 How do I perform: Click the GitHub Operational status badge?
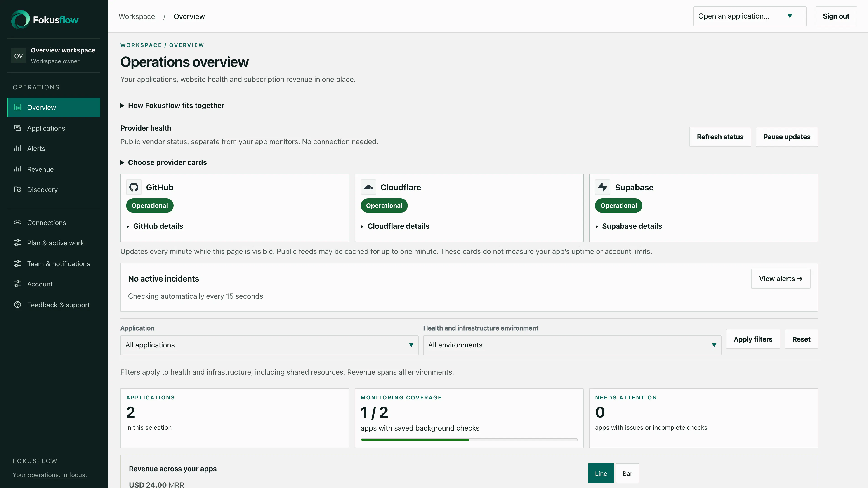pyautogui.click(x=150, y=205)
